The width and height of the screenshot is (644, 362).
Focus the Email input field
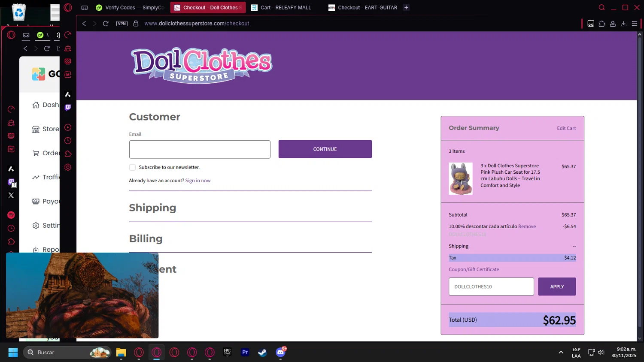[200, 149]
